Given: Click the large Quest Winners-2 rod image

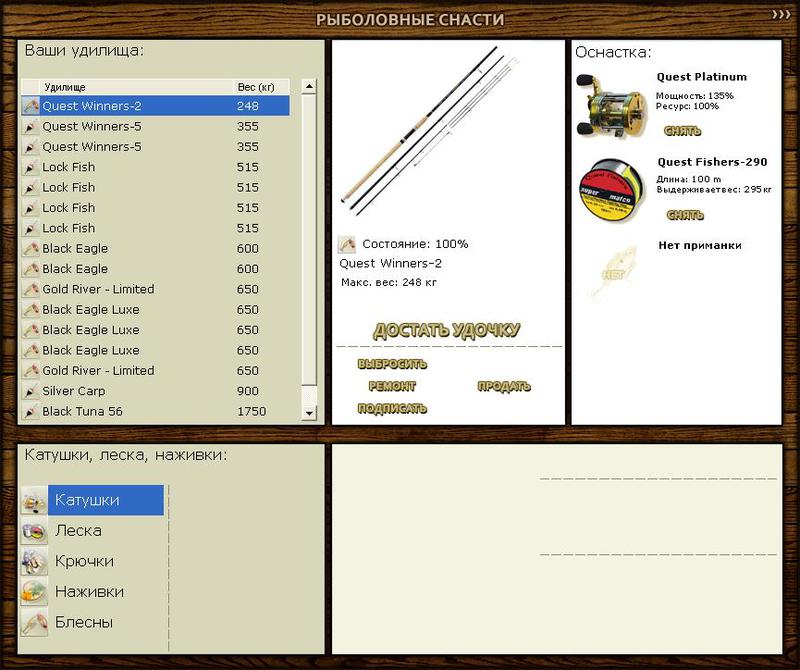Looking at the screenshot, I should [431, 131].
